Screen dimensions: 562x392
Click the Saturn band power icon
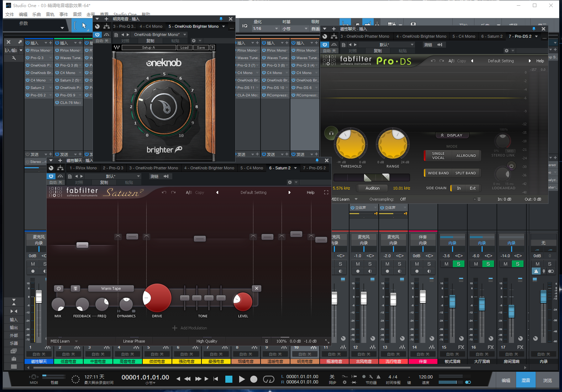pos(59,288)
